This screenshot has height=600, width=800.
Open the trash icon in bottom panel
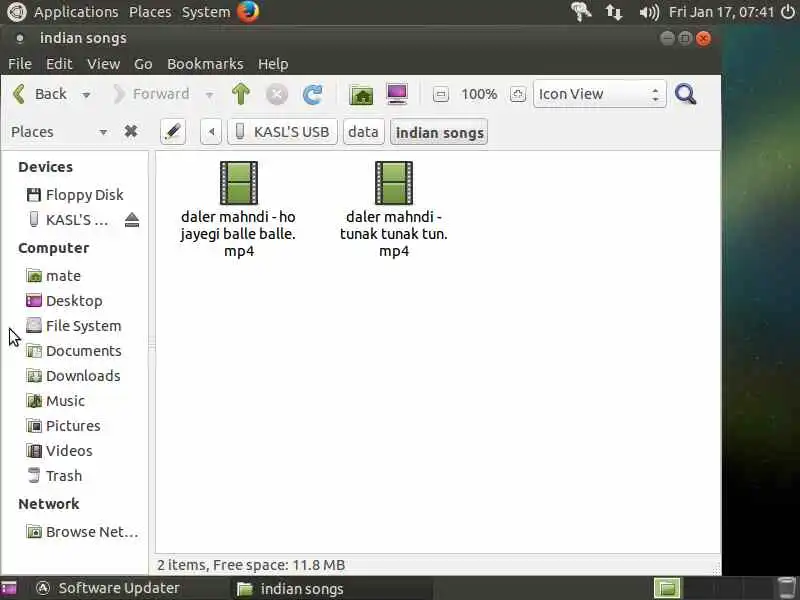[x=787, y=588]
